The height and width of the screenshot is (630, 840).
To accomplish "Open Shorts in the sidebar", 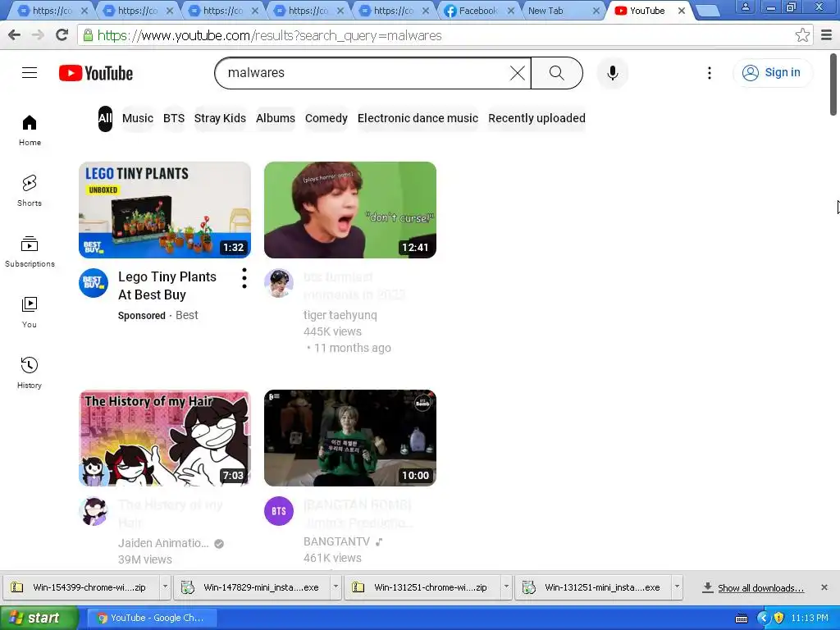I will [30, 190].
